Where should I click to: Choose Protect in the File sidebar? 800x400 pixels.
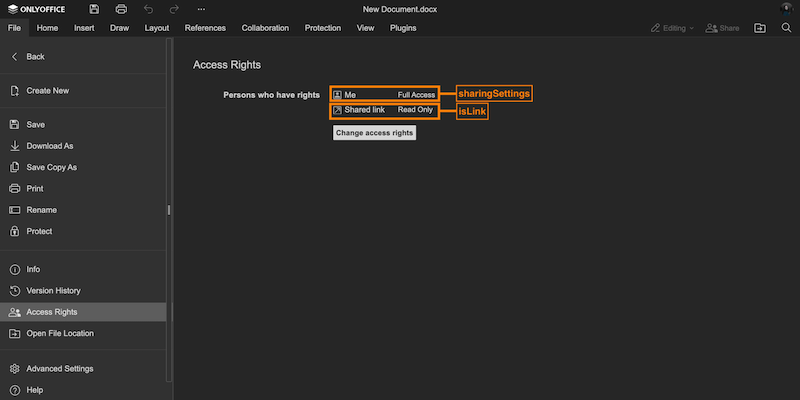coord(39,231)
